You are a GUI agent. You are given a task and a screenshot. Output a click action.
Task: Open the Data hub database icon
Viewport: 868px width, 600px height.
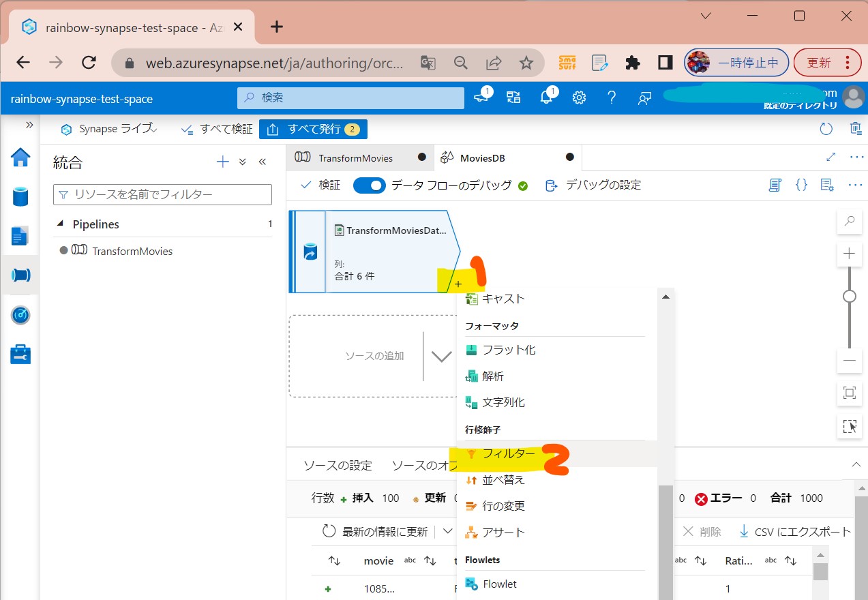20,197
